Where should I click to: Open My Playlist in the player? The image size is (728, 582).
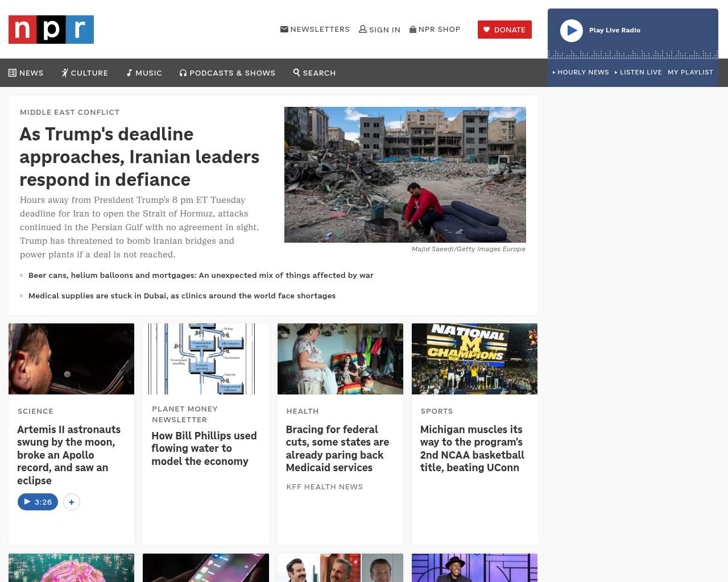click(x=690, y=72)
